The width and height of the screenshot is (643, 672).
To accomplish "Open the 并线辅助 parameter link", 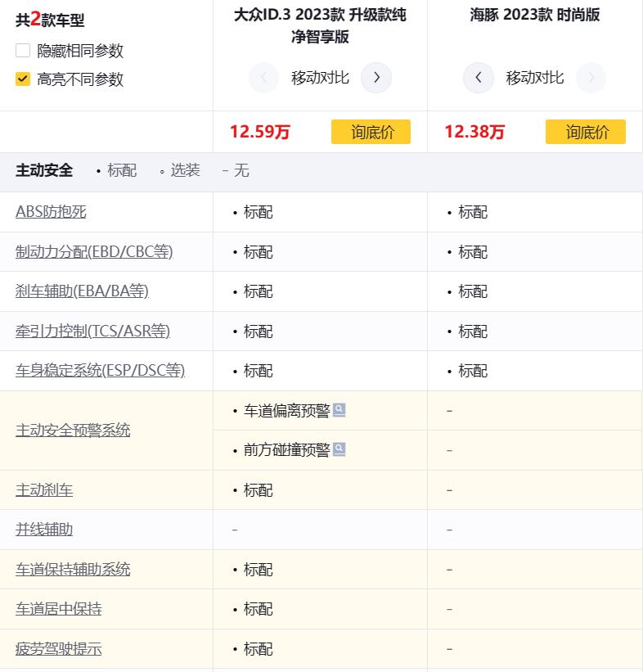I will (x=44, y=530).
